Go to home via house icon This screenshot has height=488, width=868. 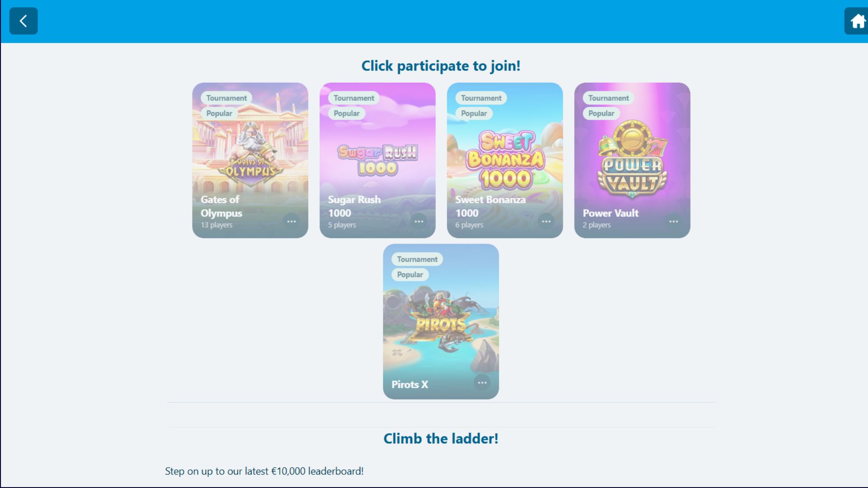856,21
